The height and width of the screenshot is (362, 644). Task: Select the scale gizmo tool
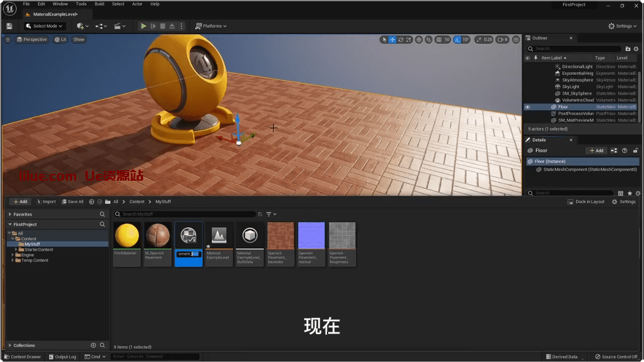point(409,40)
